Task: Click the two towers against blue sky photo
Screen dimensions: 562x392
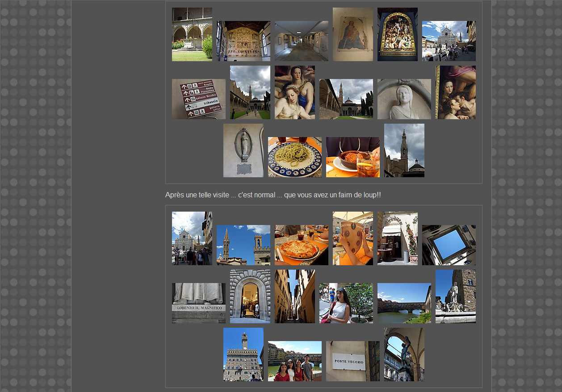Action: coord(243,245)
